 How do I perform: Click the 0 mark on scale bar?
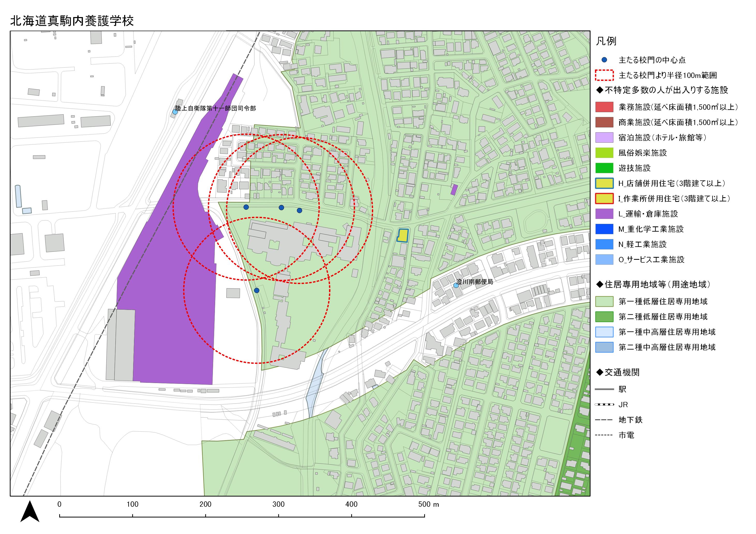coord(59,504)
